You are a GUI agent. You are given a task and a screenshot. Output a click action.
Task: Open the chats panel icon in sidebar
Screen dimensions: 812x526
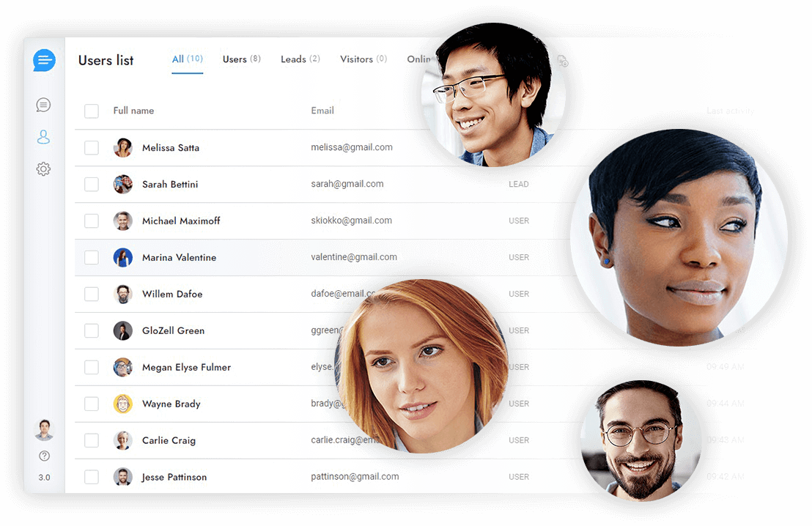coord(43,105)
